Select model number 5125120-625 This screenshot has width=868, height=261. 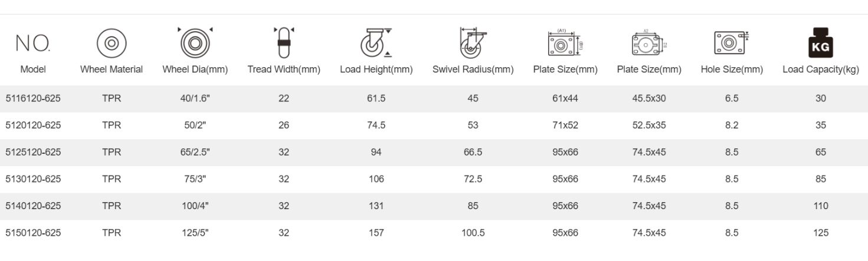click(33, 152)
